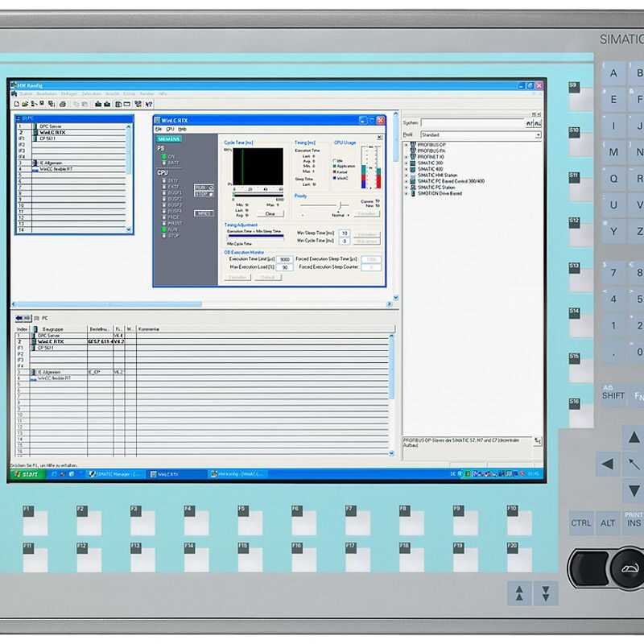644x644 pixels.
Task: Toggle the Idle checkbox in CPU Usage
Action: [x=335, y=160]
